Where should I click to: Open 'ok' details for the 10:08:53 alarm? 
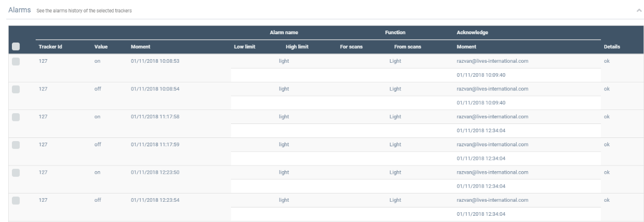click(607, 61)
